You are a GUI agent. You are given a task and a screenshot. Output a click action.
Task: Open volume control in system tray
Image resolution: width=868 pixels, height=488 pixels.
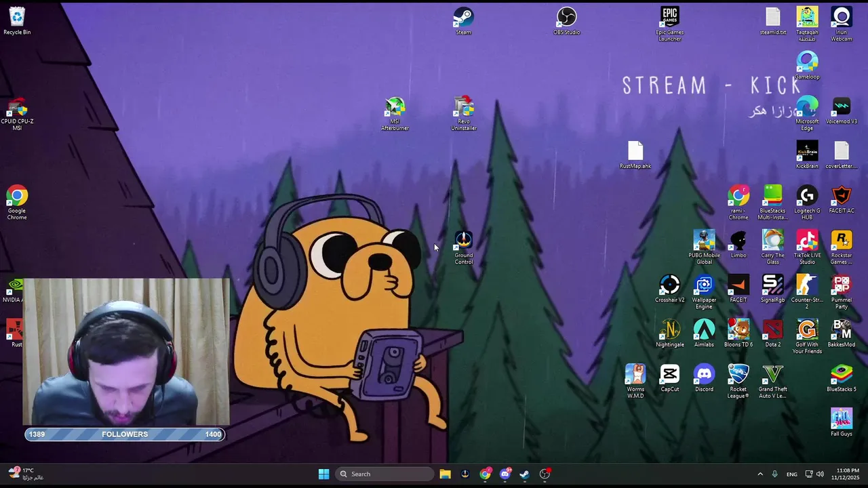[x=821, y=474]
